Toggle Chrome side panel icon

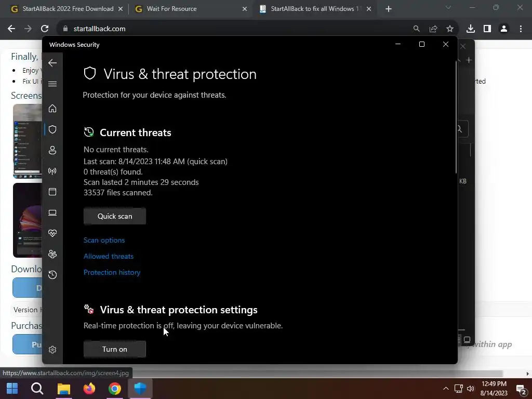coord(487,29)
